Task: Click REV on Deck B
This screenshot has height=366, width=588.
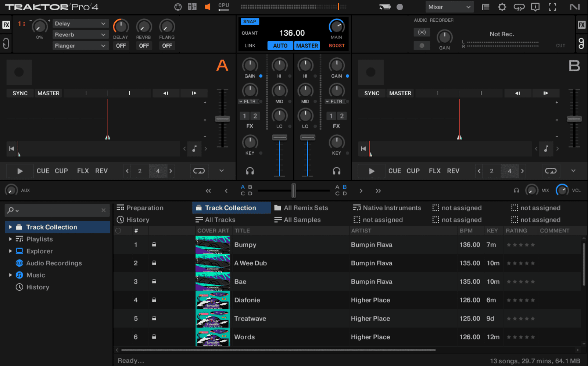Action: point(453,171)
